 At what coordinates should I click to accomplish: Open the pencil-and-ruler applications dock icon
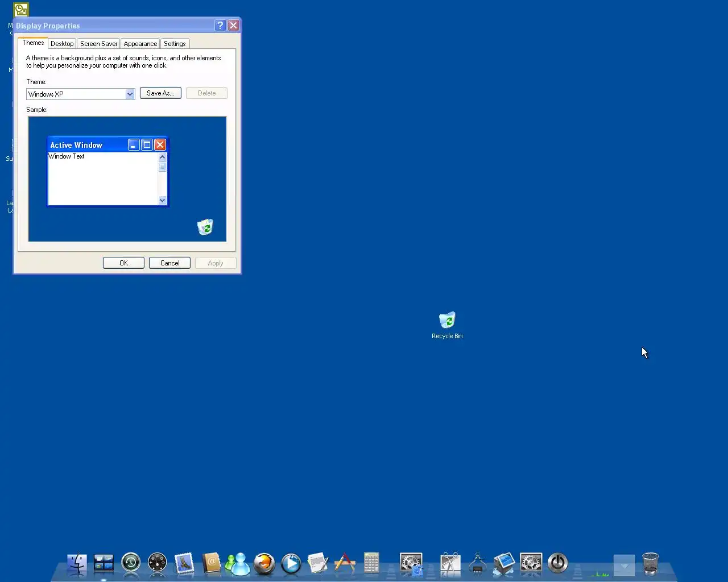345,563
